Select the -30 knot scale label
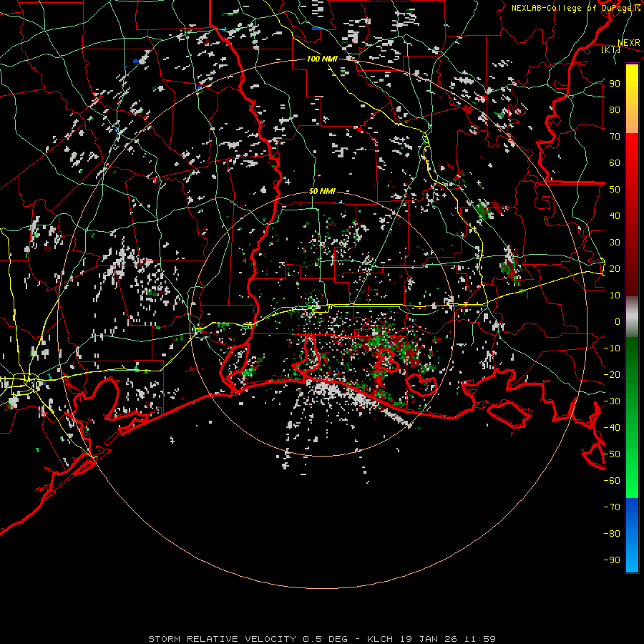 pyautogui.click(x=612, y=401)
